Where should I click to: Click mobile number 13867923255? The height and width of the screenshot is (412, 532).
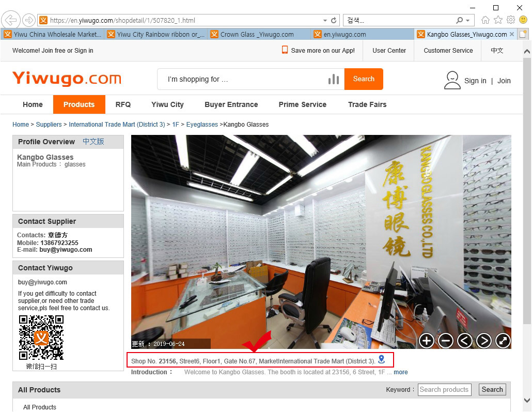click(x=59, y=242)
